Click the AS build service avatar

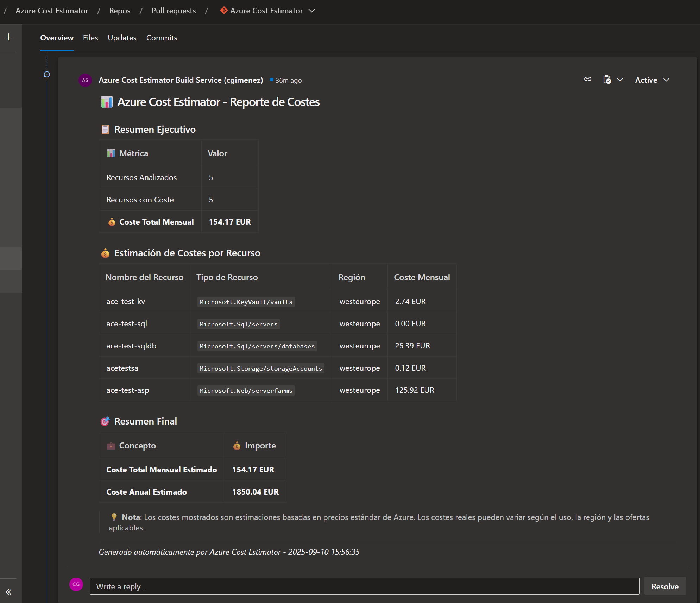point(85,80)
